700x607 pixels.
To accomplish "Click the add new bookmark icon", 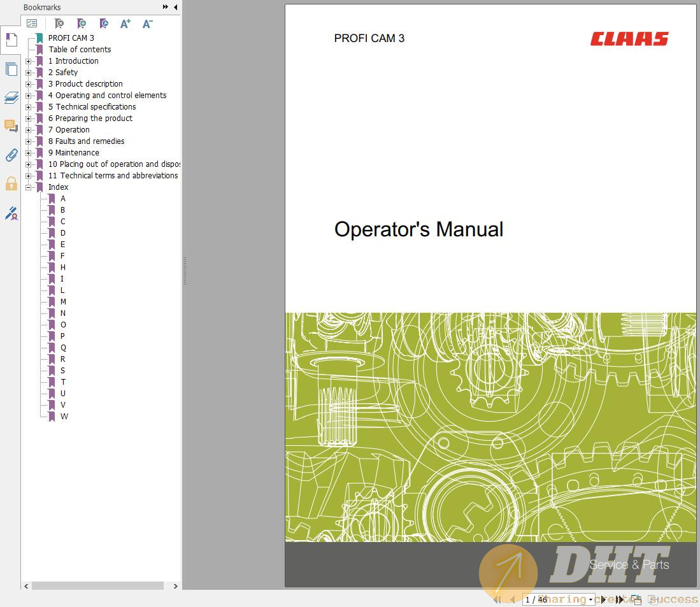I will coord(82,23).
